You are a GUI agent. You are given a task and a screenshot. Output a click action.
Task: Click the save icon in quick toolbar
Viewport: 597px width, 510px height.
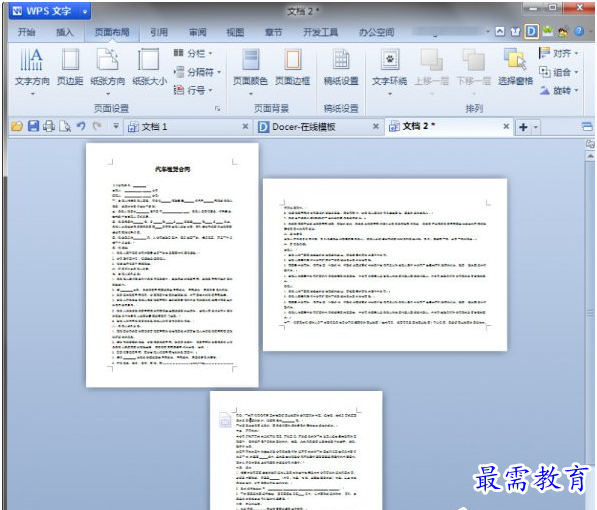33,126
